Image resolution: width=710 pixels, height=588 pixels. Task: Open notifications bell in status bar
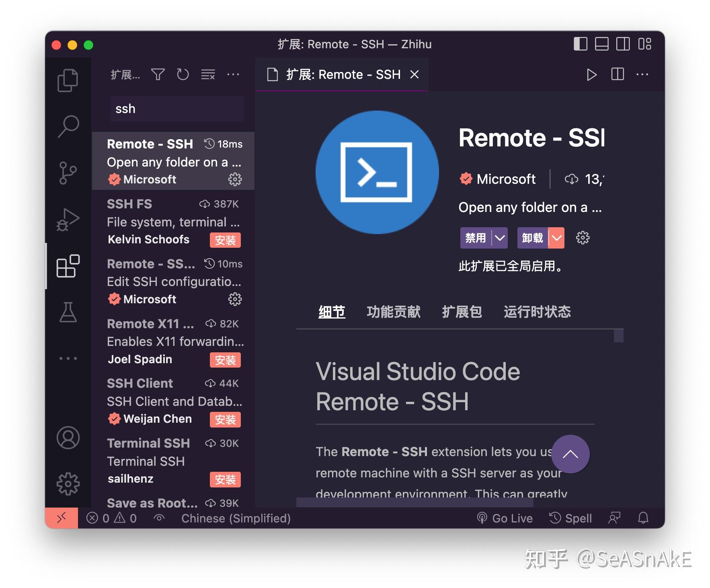[644, 518]
